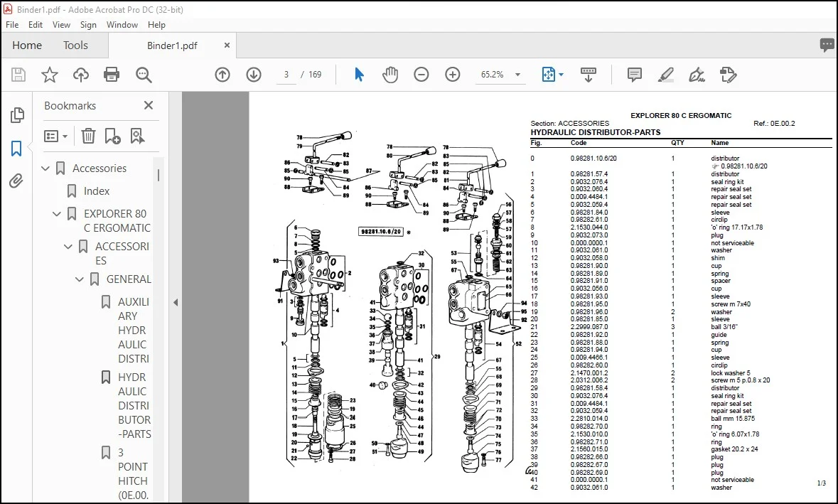838x504 pixels.
Task: Collapse the ACCESSORIES sub-bookmark
Action: click(x=68, y=247)
